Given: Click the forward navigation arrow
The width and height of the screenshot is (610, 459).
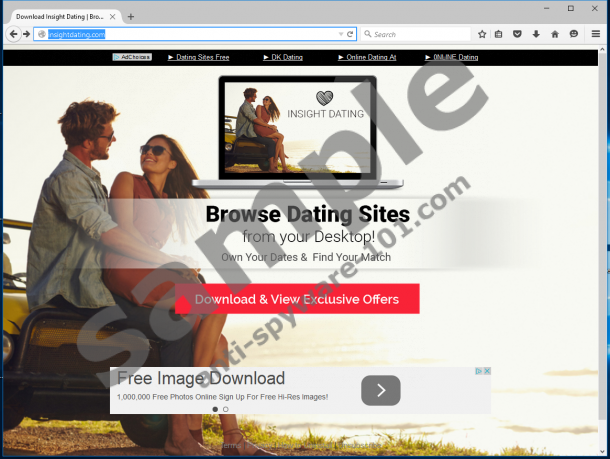Looking at the screenshot, I should click(x=25, y=34).
